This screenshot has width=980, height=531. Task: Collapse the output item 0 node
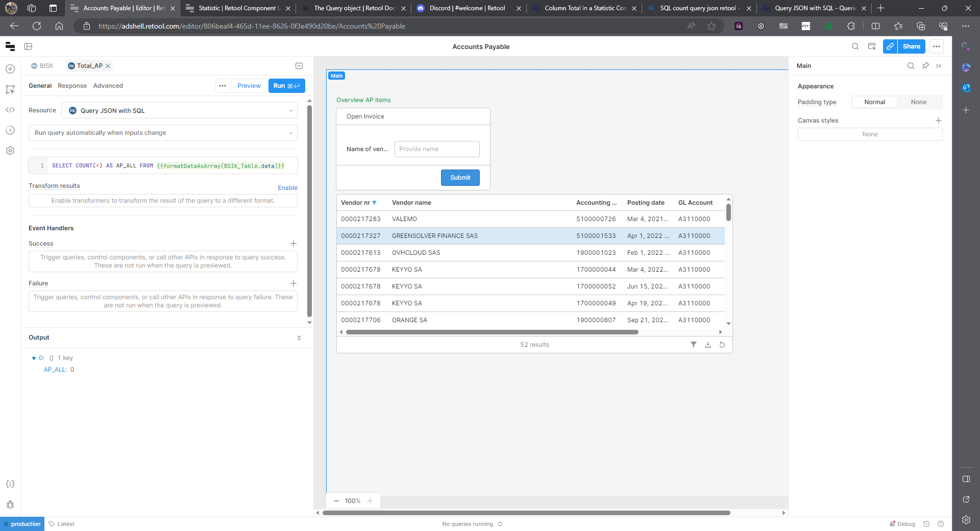(x=34, y=358)
